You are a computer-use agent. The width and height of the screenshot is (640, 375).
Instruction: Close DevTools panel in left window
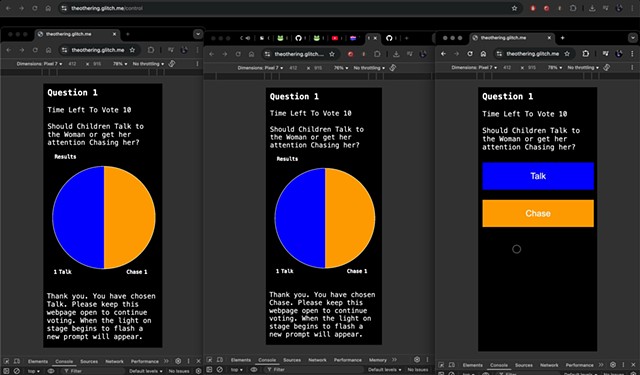tap(198, 361)
